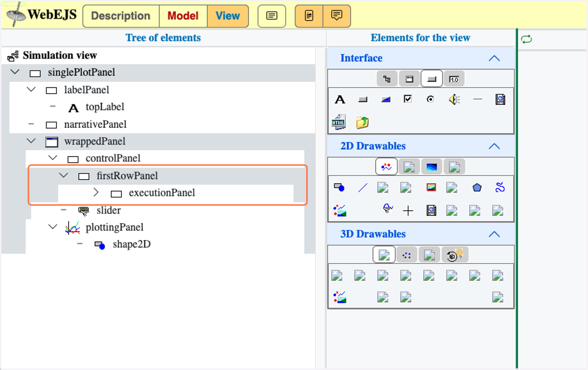This screenshot has width=588, height=370.
Task: Open the rotating cube lightbulb sub-tab
Action: pyautogui.click(x=456, y=255)
